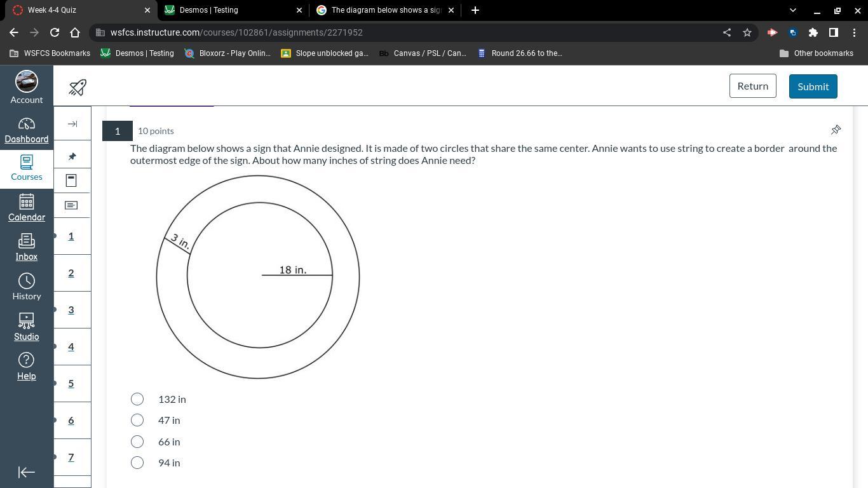The width and height of the screenshot is (868, 488).
Task: Show pinned questions in navigator
Action: (x=72, y=156)
